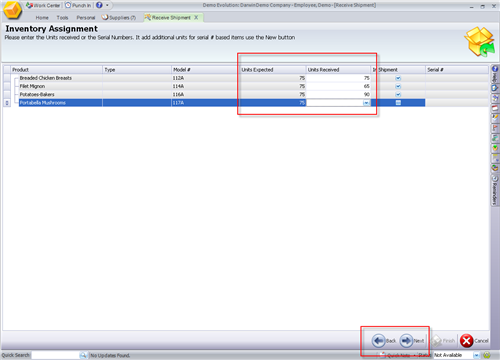Open the red flag icon in right sidebar
Image resolution: width=500 pixels, height=360 pixels.
[x=495, y=128]
